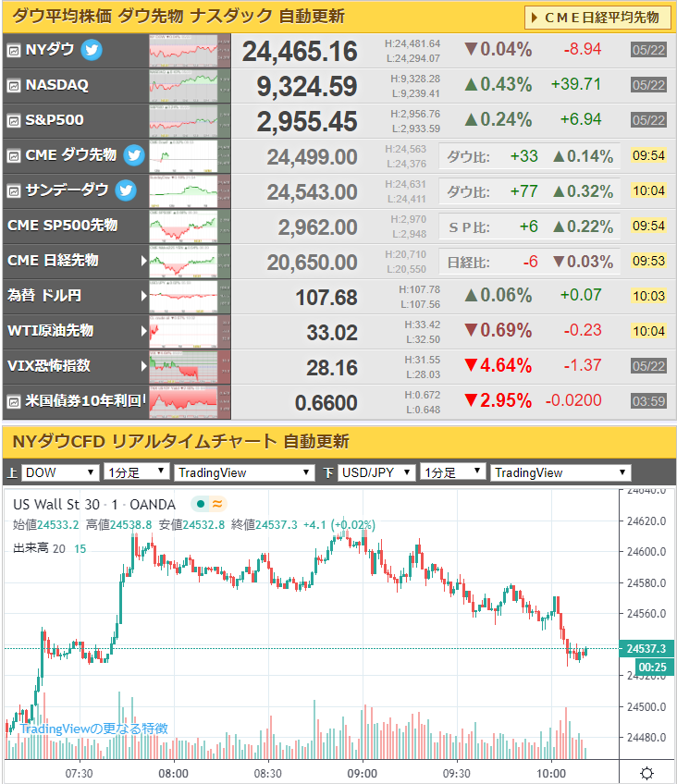Expand arrow next to VIX恐怖指数
The image size is (677, 784).
[x=144, y=365]
